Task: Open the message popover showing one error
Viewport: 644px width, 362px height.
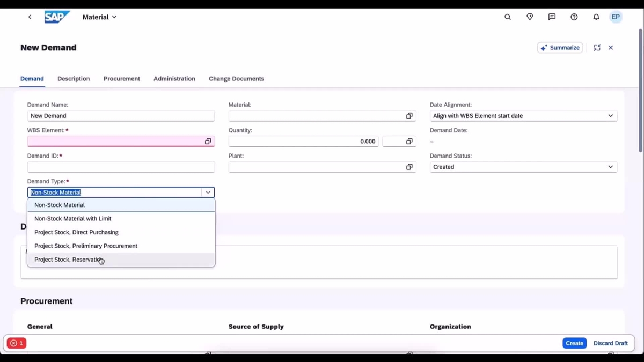Action: [x=16, y=343]
